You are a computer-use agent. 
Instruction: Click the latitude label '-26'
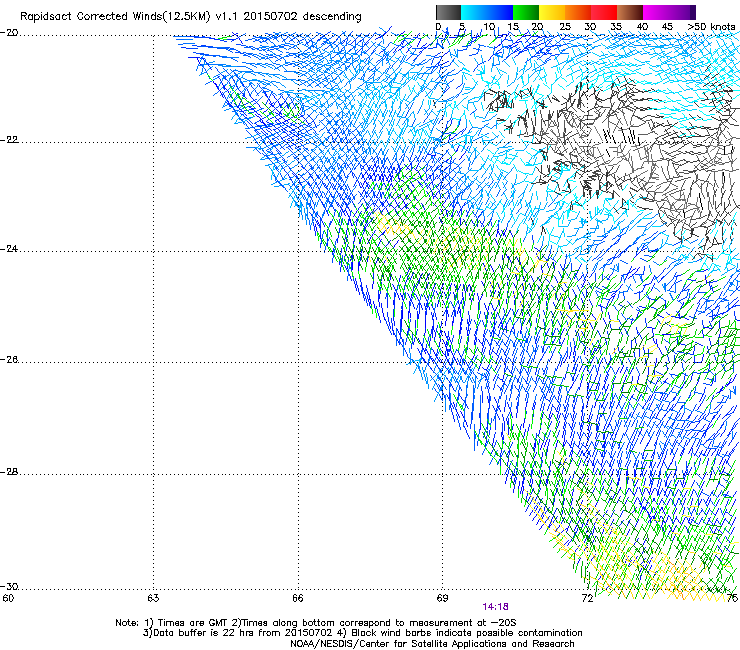click(9, 360)
